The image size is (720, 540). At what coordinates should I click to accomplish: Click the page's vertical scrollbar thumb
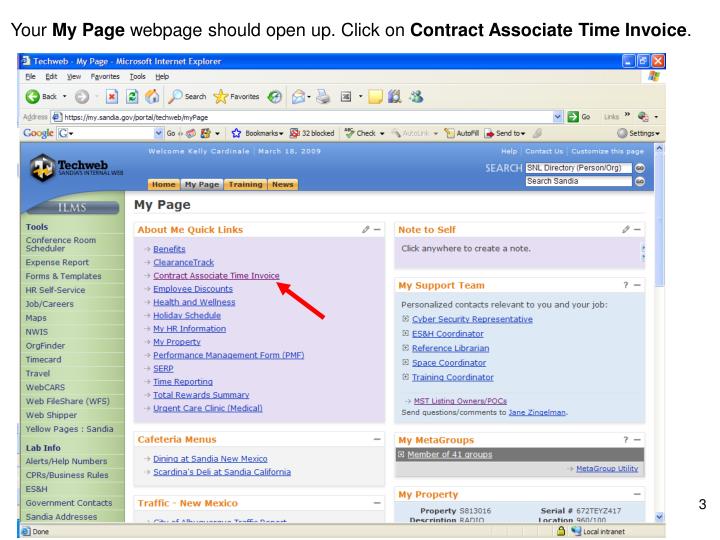point(659,220)
